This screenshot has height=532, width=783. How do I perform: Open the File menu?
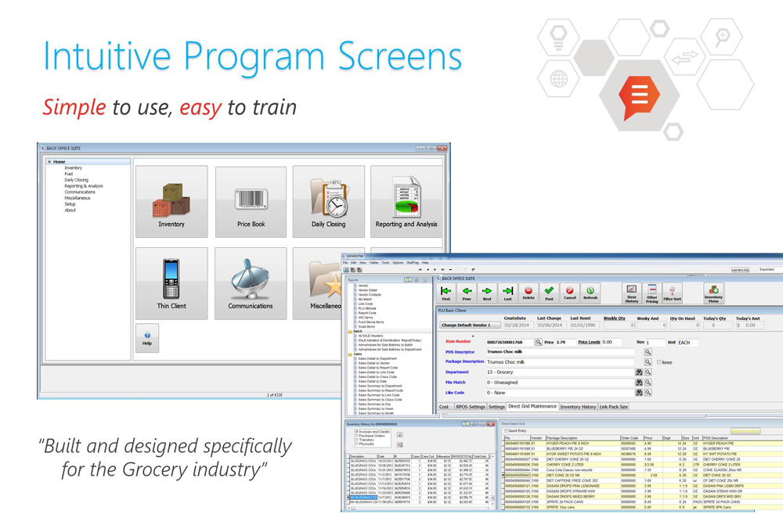345,263
